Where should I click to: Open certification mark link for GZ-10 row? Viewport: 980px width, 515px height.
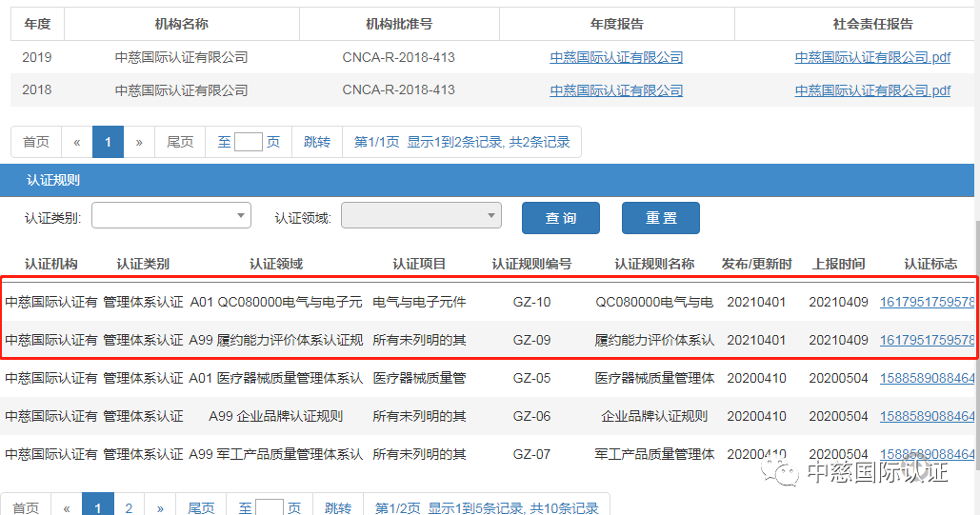pyautogui.click(x=927, y=302)
